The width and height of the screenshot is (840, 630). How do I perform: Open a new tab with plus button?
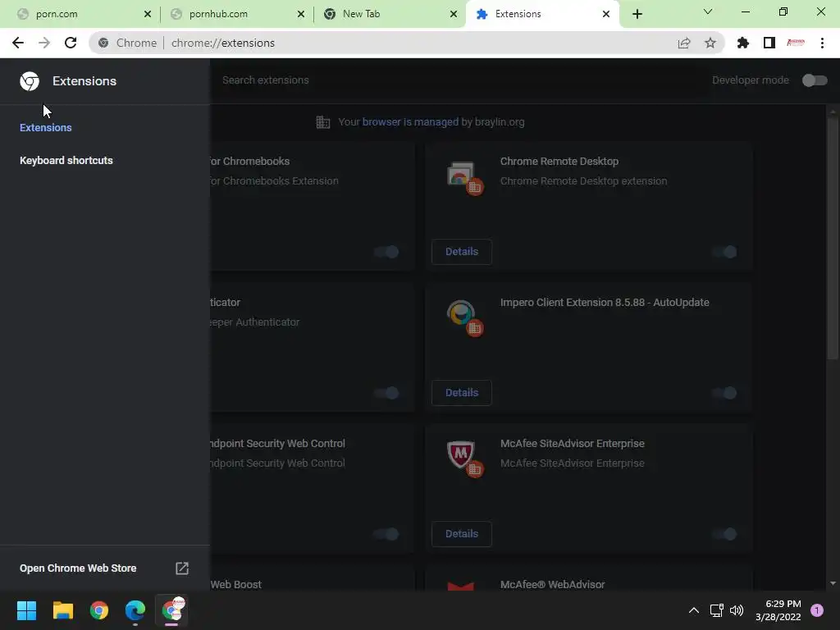637,14
